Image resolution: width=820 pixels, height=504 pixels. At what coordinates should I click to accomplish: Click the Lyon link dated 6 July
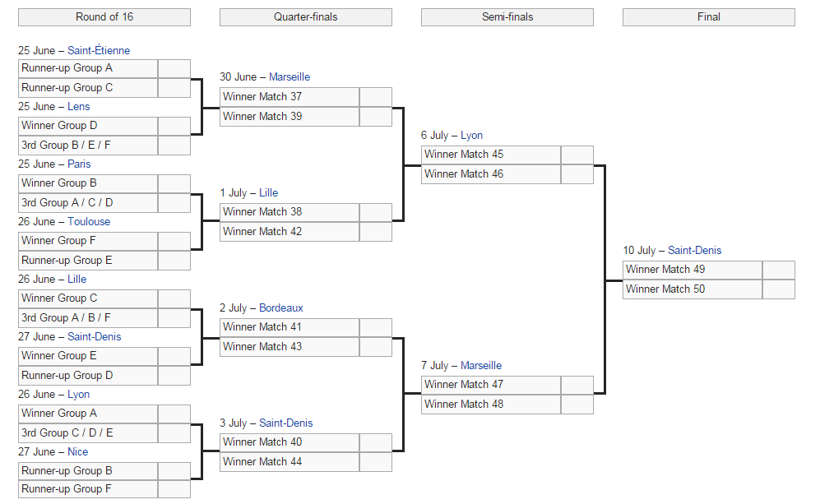click(472, 135)
